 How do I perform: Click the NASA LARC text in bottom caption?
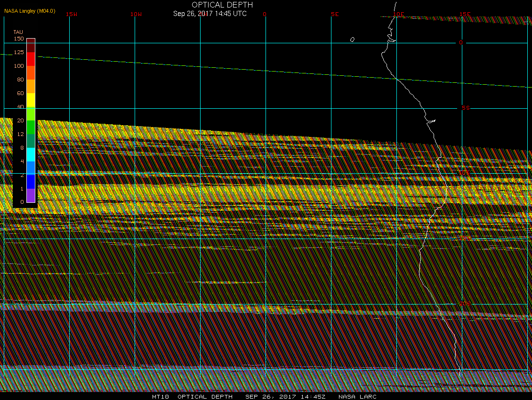(357, 397)
